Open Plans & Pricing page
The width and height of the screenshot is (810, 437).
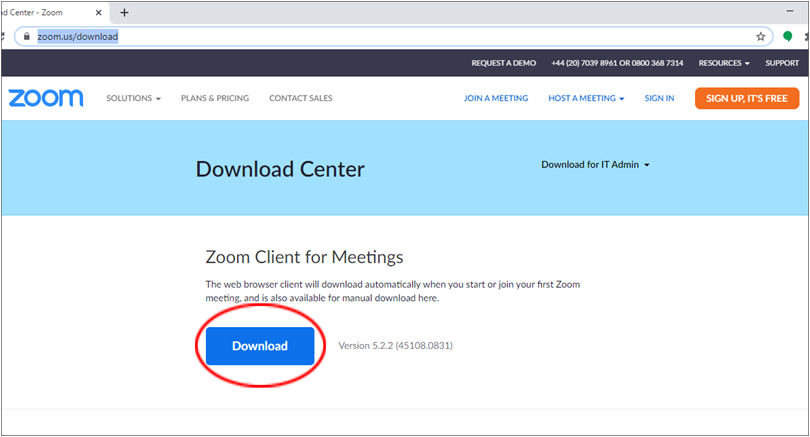pos(215,98)
